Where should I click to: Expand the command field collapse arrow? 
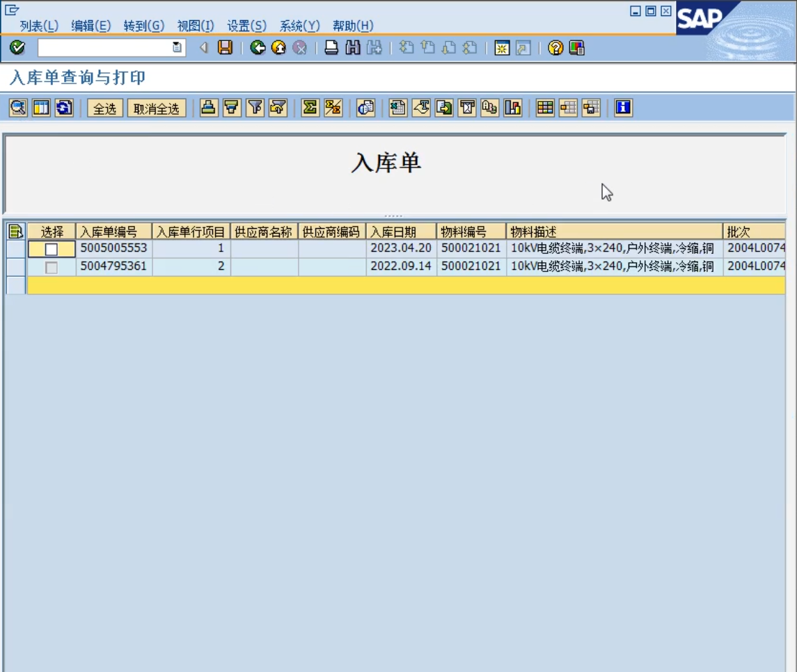point(204,47)
